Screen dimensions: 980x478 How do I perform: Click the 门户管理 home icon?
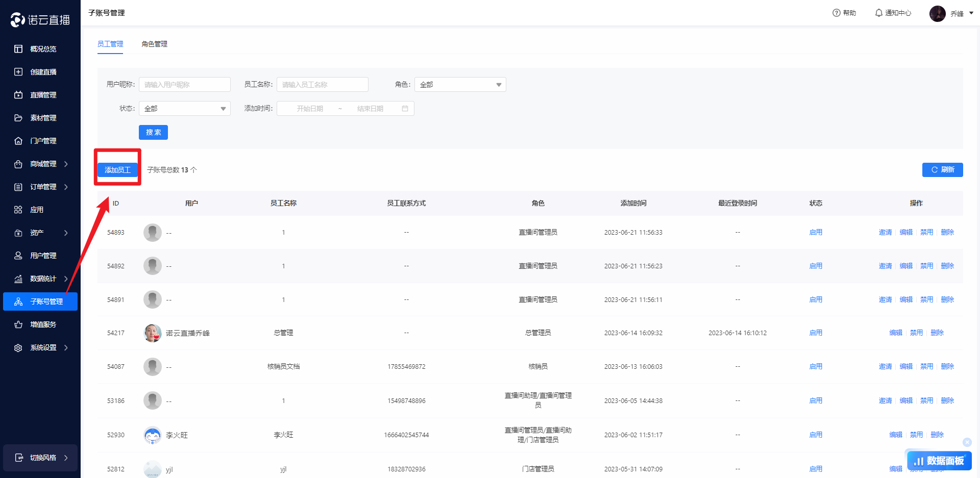[18, 141]
